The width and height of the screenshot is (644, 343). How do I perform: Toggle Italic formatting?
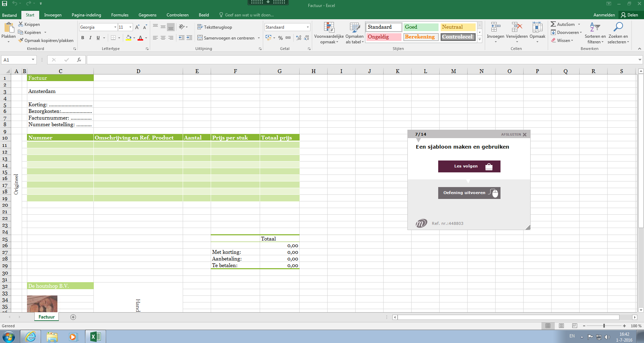(90, 38)
